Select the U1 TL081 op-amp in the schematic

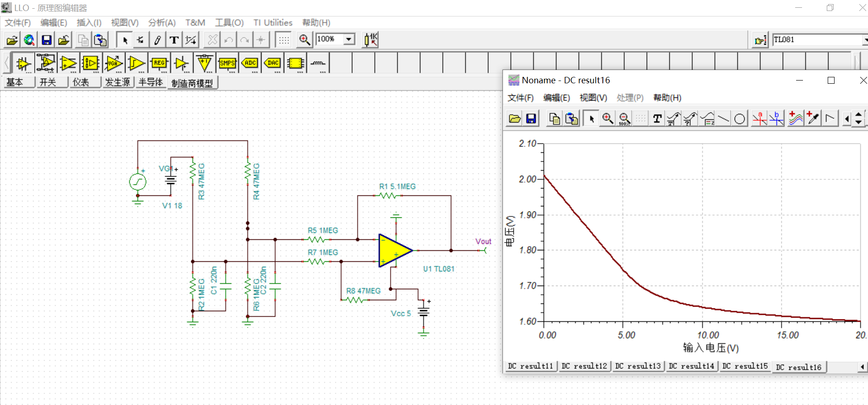tap(395, 250)
